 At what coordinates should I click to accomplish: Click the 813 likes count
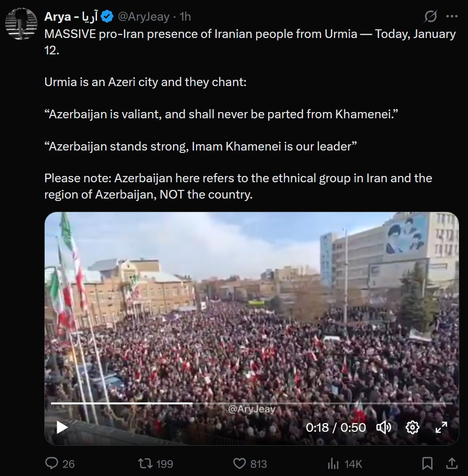(x=259, y=464)
